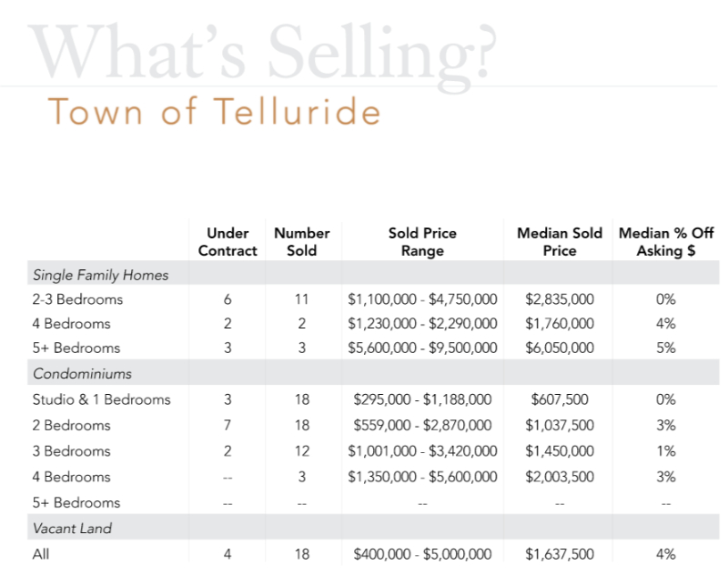The height and width of the screenshot is (575, 728).
Task: Click the Vacant Land section row label
Action: coord(72,528)
